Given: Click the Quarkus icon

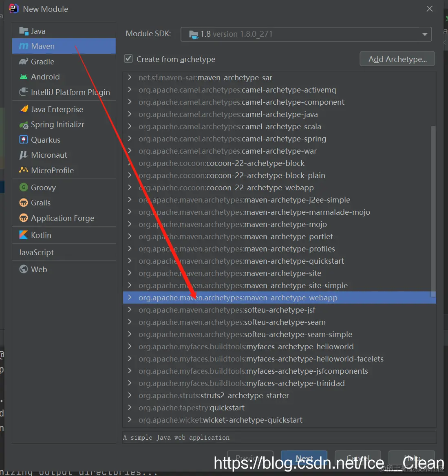Looking at the screenshot, I should (23, 140).
